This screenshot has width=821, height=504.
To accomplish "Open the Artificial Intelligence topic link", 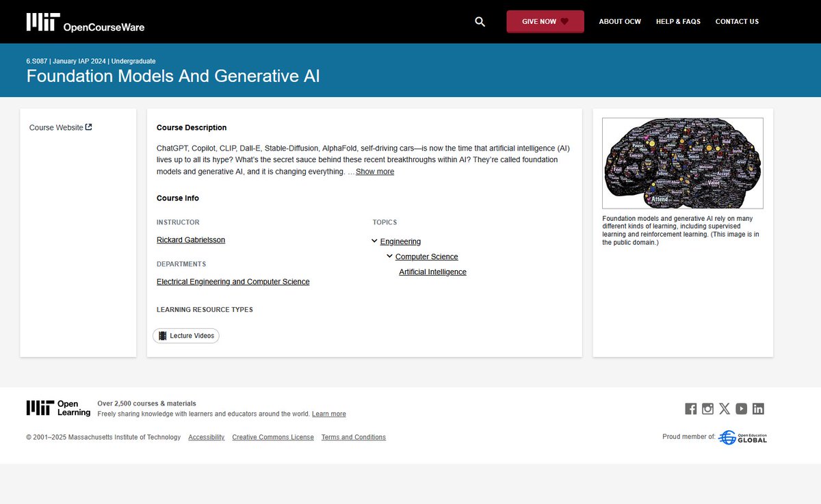I will coord(432,271).
